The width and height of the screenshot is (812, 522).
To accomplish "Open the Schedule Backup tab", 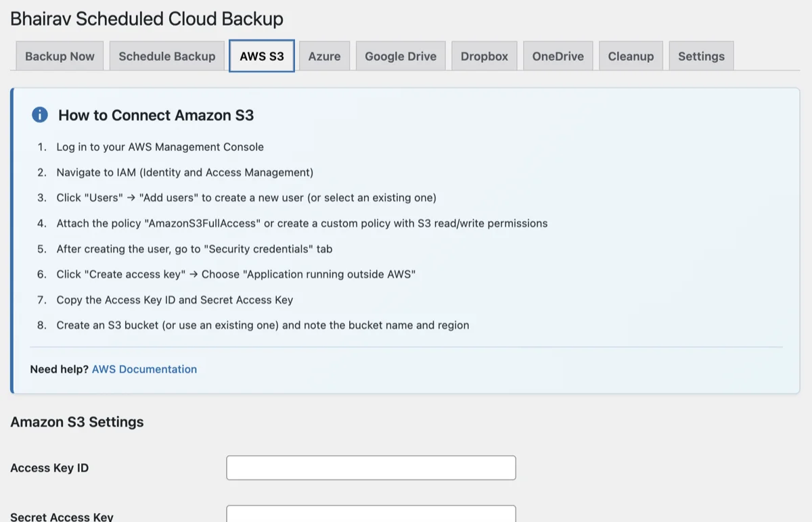I will pyautogui.click(x=166, y=56).
